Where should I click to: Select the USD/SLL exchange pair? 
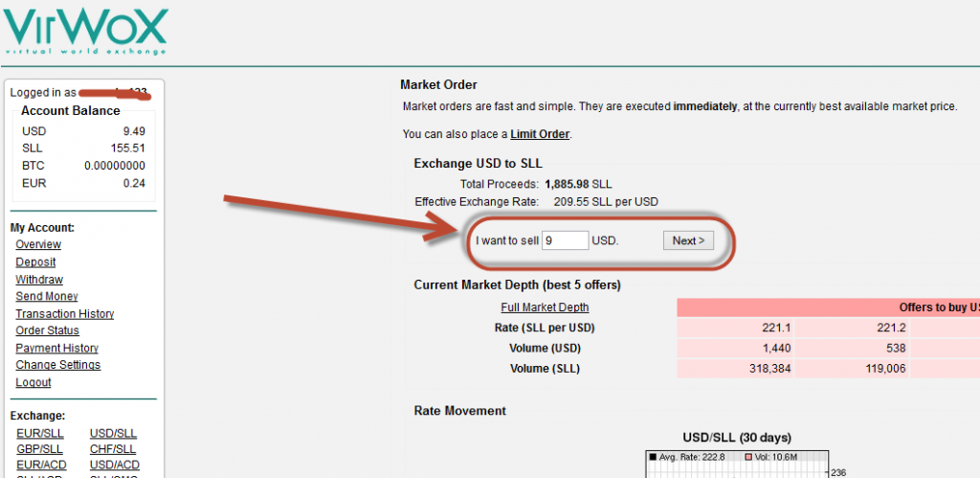click(x=113, y=434)
